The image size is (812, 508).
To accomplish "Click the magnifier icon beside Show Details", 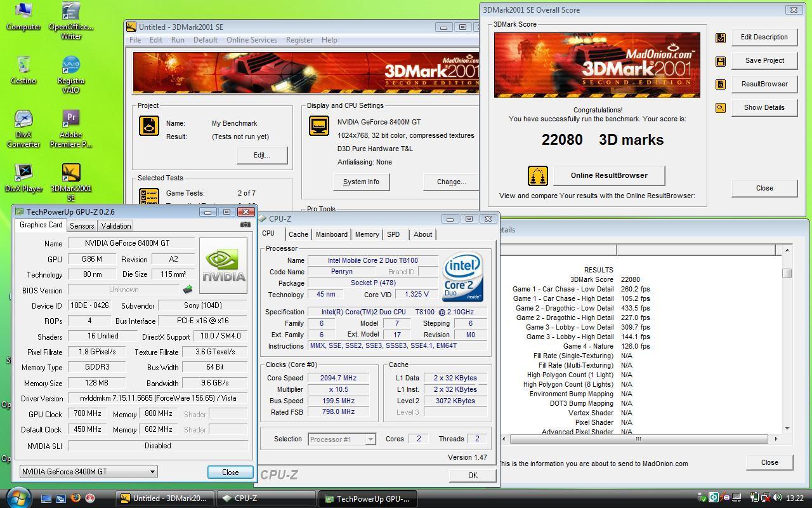I will [721, 108].
